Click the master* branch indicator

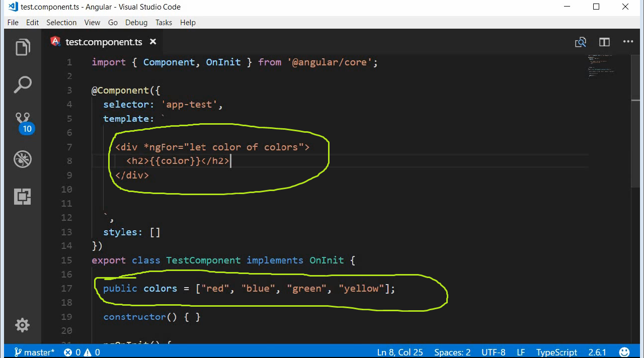click(x=33, y=352)
